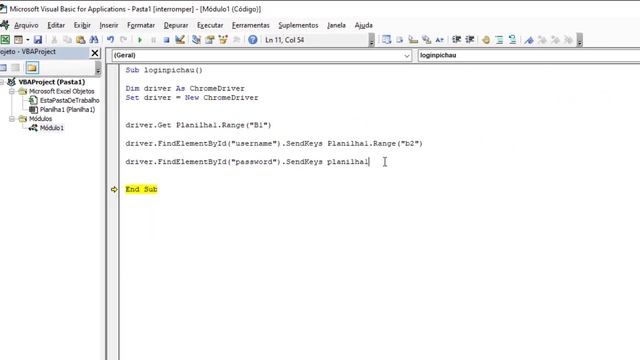Go to next bookmark icon
This screenshot has height=360, width=640.
pos(542,40)
